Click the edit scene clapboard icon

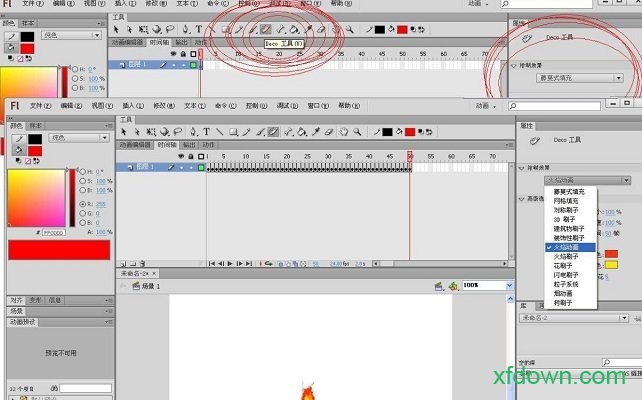pyautogui.click(x=439, y=286)
